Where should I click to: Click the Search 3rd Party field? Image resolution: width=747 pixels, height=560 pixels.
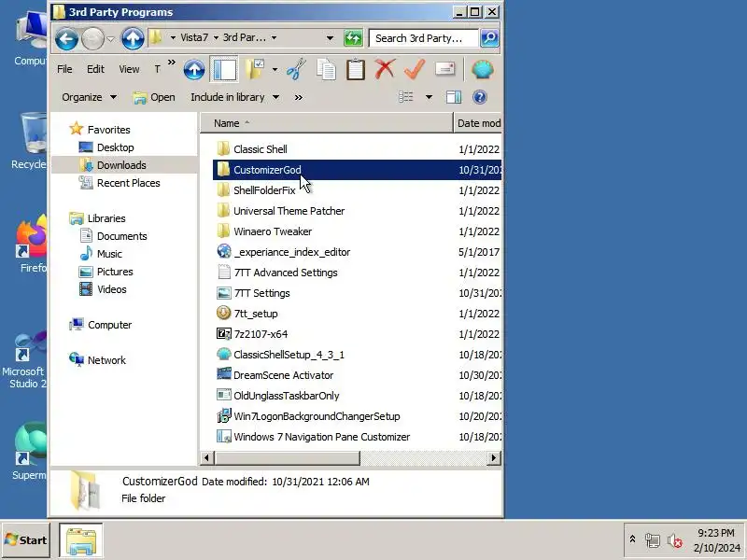424,38
